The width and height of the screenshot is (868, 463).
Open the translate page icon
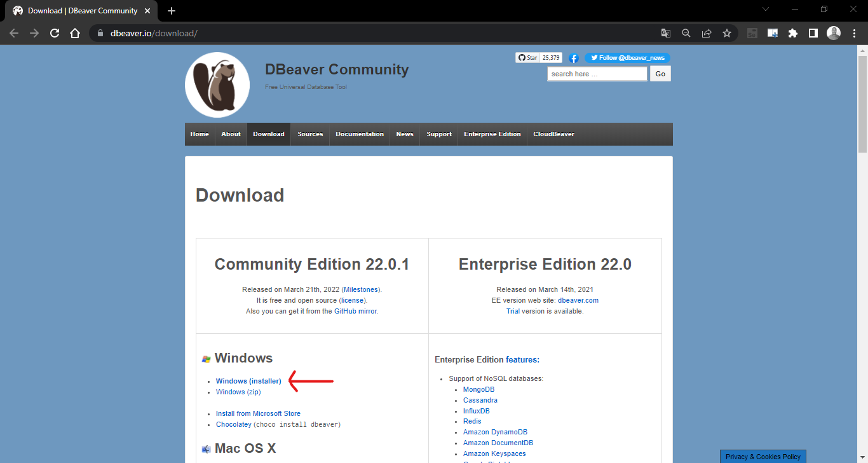(x=665, y=33)
